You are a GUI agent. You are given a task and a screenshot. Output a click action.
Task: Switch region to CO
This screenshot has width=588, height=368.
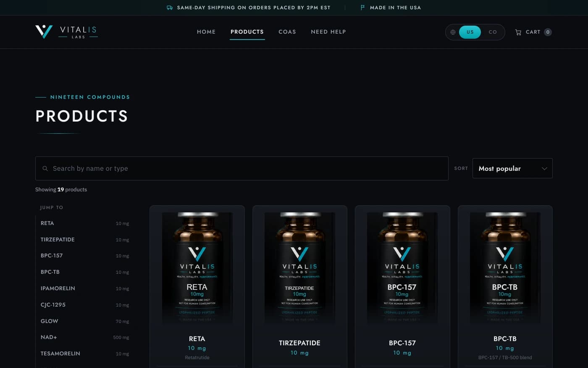493,32
